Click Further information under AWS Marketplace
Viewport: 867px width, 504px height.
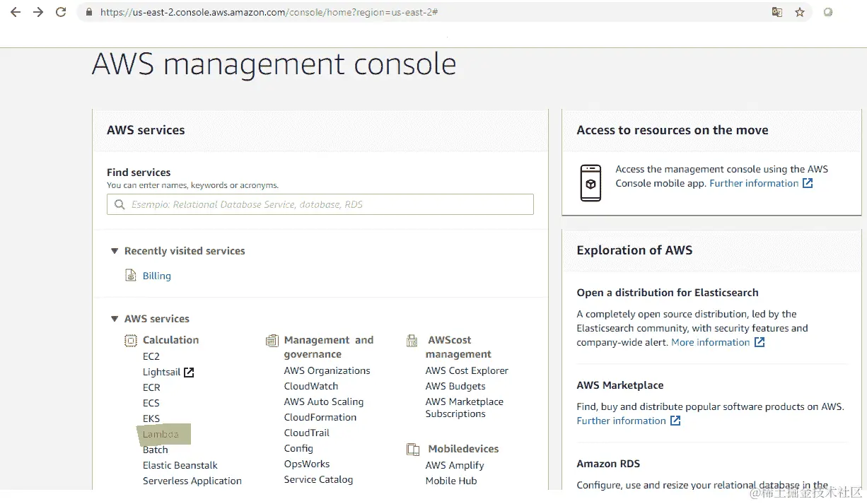621,421
